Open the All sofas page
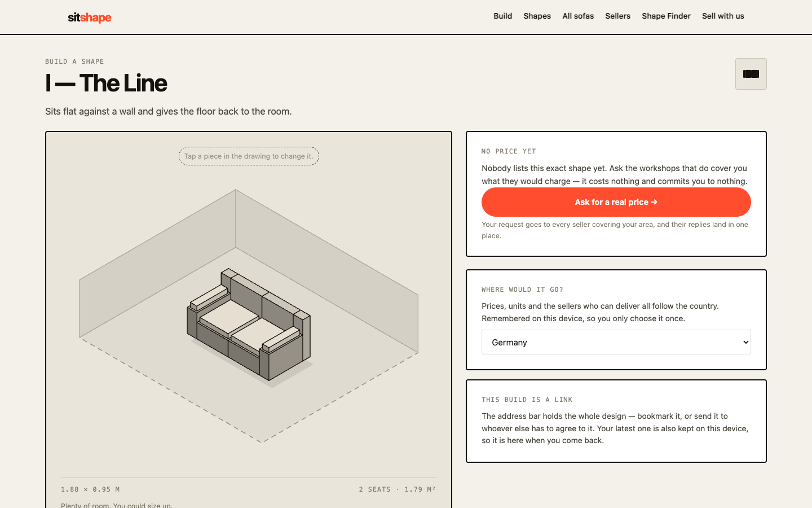This screenshot has width=812, height=508. click(x=578, y=16)
